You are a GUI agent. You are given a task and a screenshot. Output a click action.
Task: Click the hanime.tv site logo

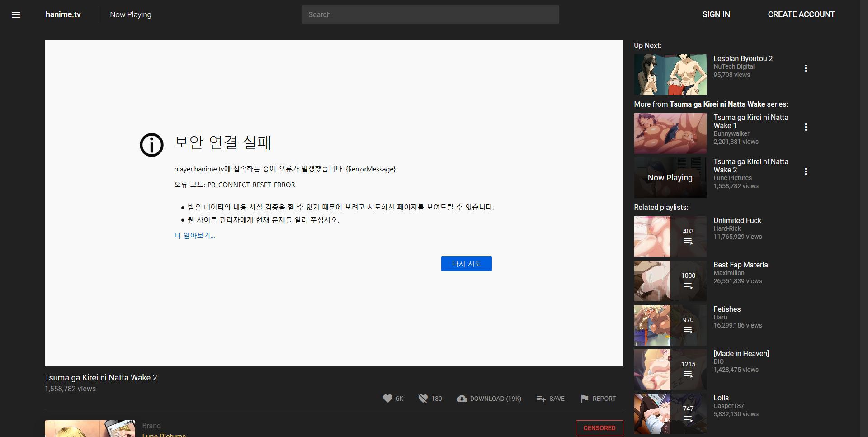pyautogui.click(x=63, y=14)
